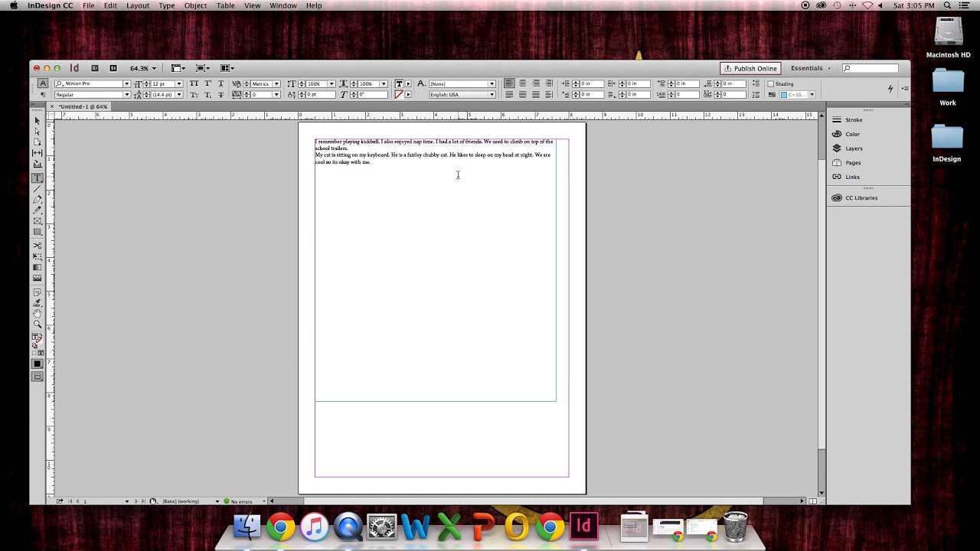This screenshot has width=980, height=551.
Task: Open the Regular font style dropdown
Action: (126, 94)
